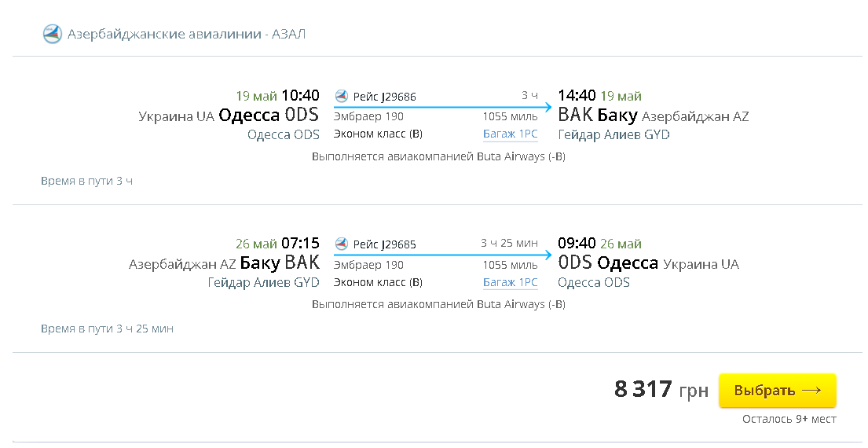
Task: Click departure time 07:15 from Баку
Action: pos(300,244)
